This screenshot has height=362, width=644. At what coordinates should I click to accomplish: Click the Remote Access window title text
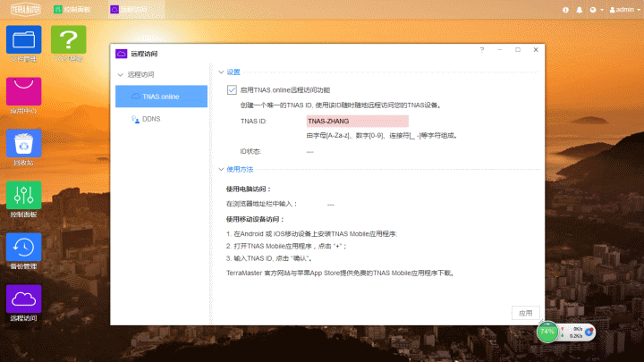(144, 54)
